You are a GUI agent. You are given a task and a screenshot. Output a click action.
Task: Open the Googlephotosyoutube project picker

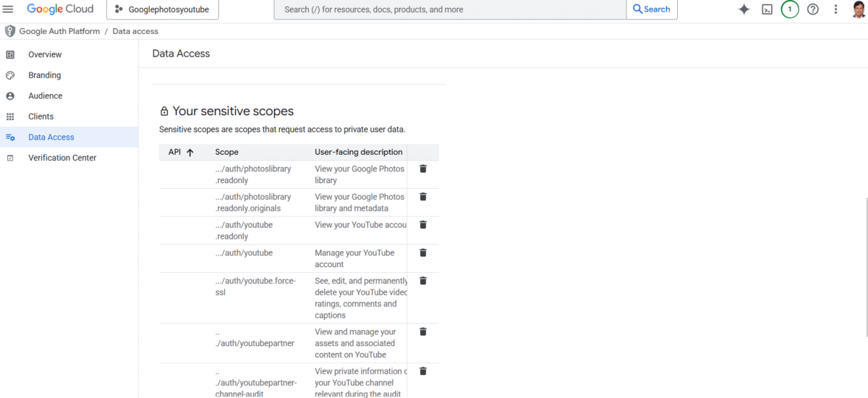(163, 9)
